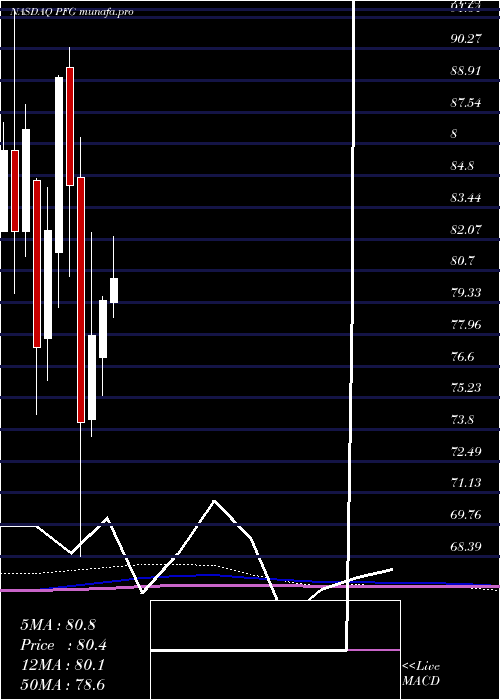The image size is (500, 700).
Task: Select the 72.49 price axis label
Action: pos(466,451)
